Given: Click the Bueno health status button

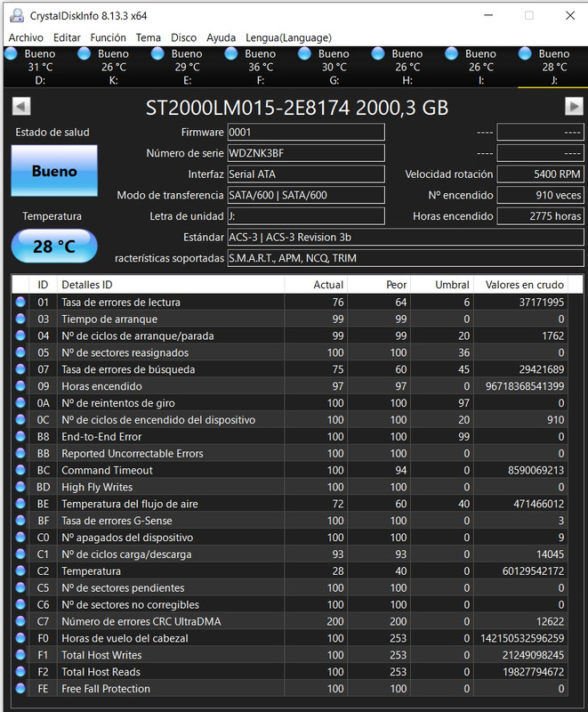Looking at the screenshot, I should tap(54, 171).
